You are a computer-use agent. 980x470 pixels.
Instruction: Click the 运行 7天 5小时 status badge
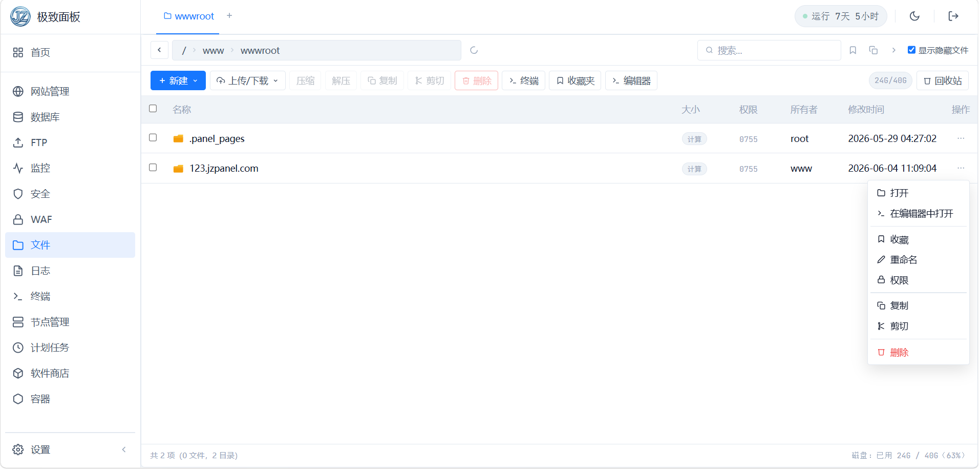841,16
